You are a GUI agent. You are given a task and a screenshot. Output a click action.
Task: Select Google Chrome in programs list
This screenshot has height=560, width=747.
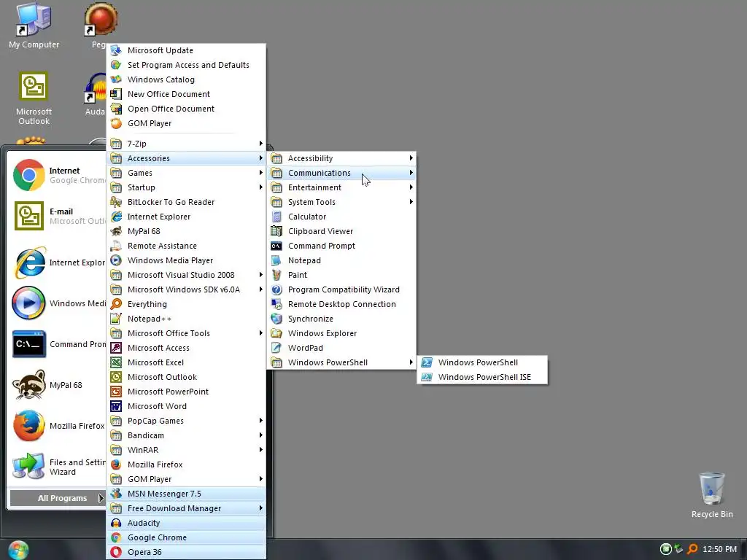(x=186, y=537)
